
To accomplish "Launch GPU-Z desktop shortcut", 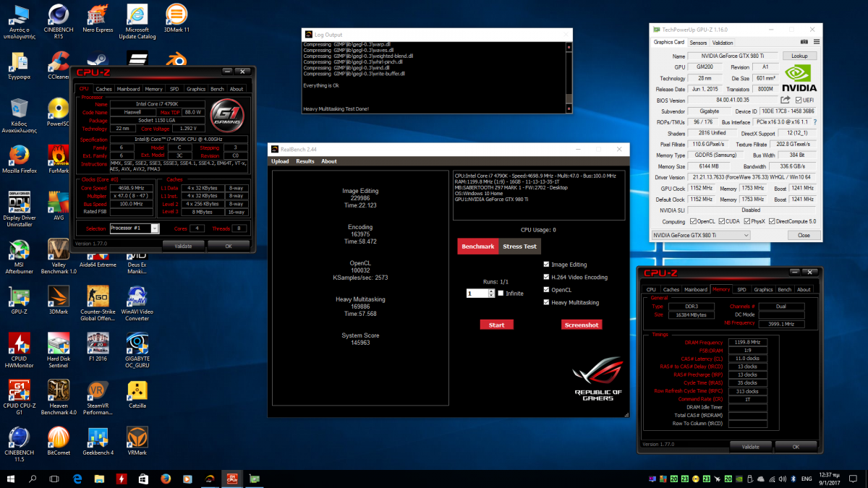I will [20, 300].
